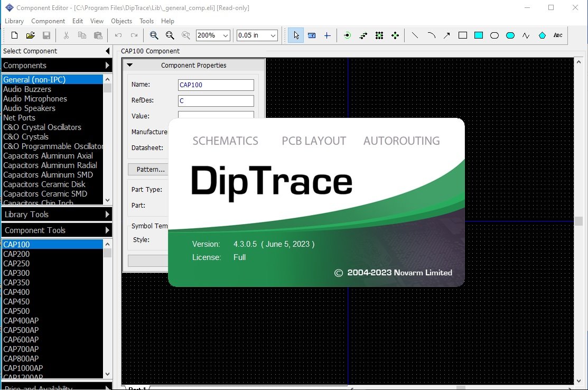The image size is (588, 390).
Task: Click the Pattern... button
Action: [148, 170]
